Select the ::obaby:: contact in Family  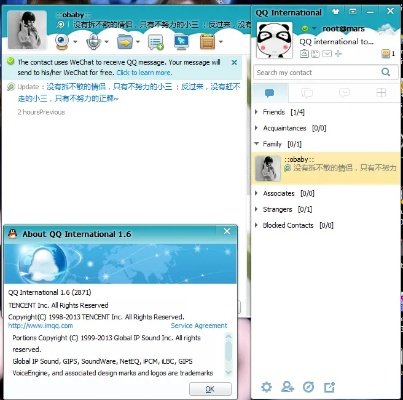point(326,168)
